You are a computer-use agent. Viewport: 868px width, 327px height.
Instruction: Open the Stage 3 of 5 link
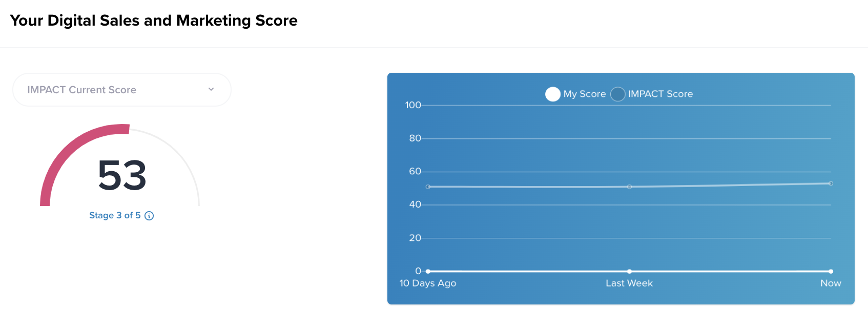coord(115,215)
